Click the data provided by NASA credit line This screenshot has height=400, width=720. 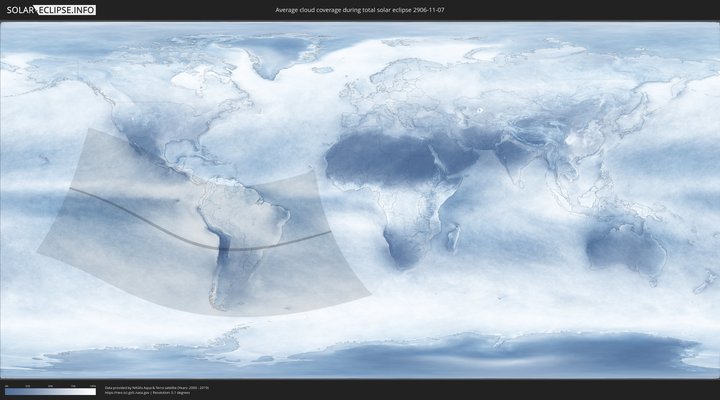(x=157, y=388)
